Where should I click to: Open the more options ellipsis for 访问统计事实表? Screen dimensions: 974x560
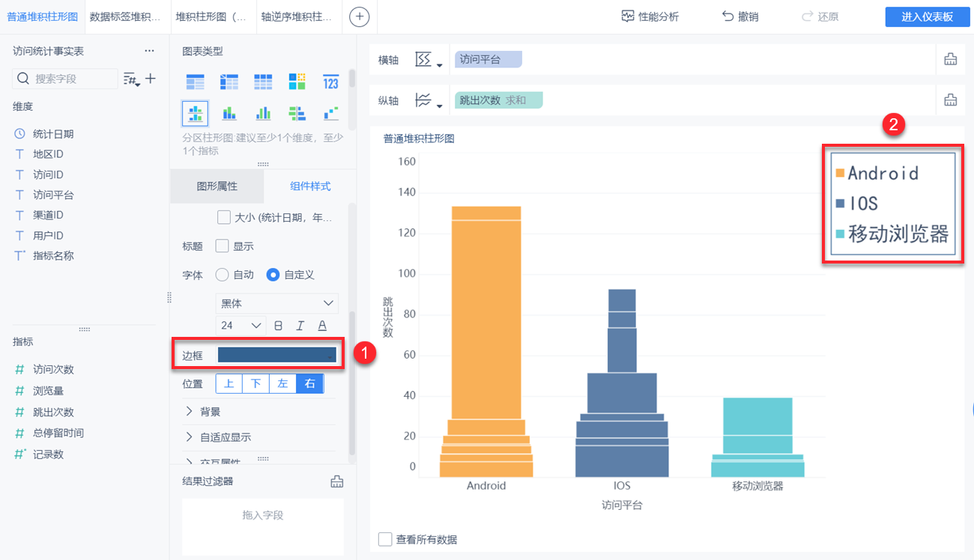pyautogui.click(x=149, y=51)
